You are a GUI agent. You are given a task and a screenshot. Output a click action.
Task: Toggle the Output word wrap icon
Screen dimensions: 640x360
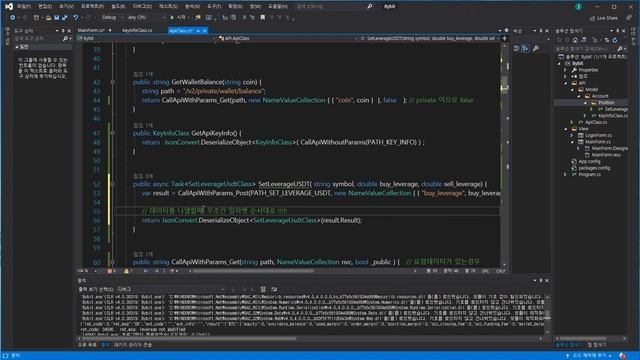click(x=274, y=289)
